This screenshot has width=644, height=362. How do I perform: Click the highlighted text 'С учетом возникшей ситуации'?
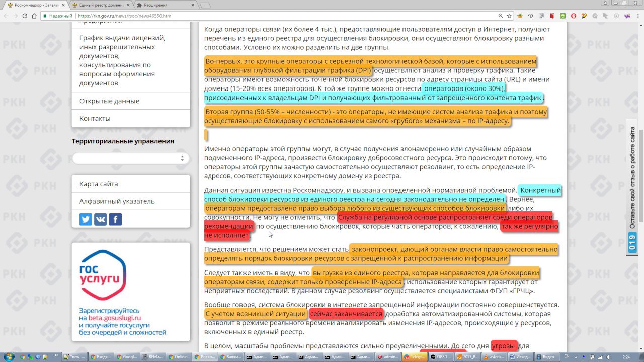point(256,314)
